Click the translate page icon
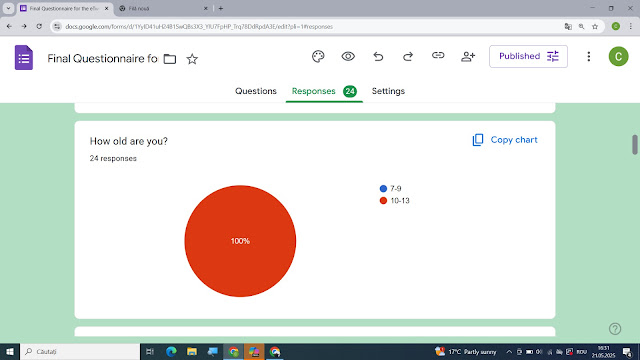Screen dimensions: 640x360 pos(568,27)
